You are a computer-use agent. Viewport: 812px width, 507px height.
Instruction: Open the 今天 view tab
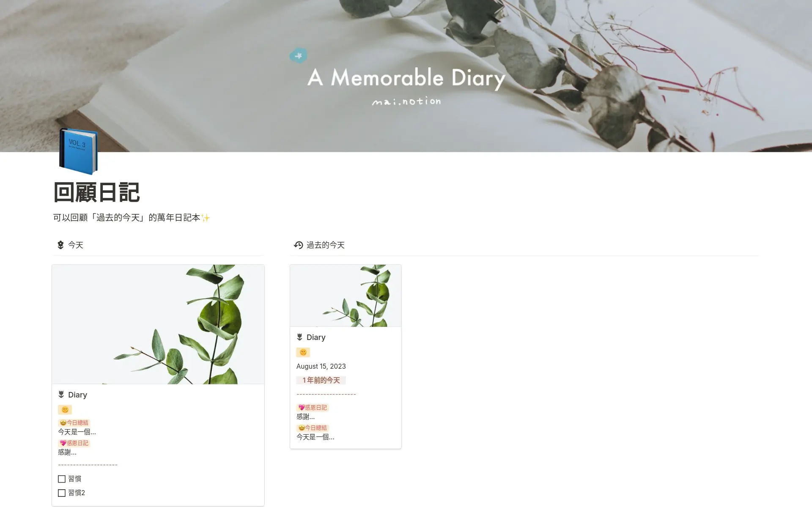pyautogui.click(x=70, y=245)
